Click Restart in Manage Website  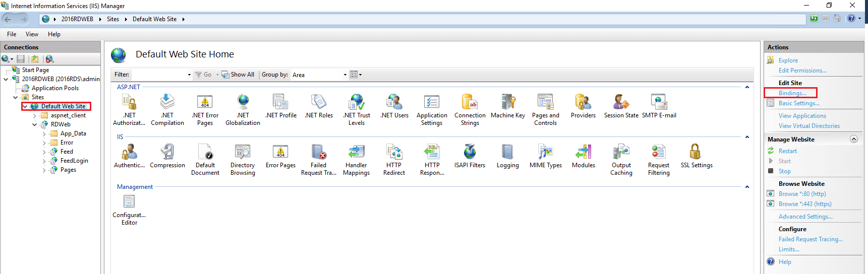click(788, 151)
